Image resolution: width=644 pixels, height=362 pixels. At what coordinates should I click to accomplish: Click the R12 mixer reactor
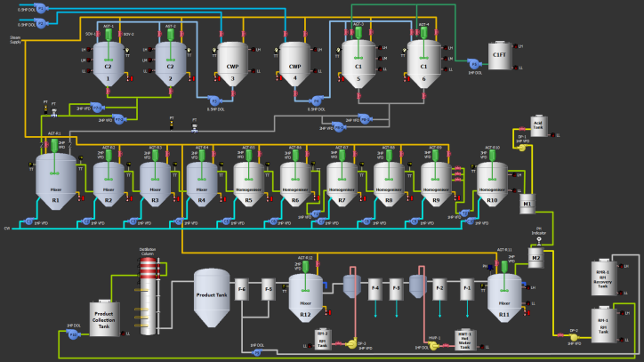coord(305,298)
